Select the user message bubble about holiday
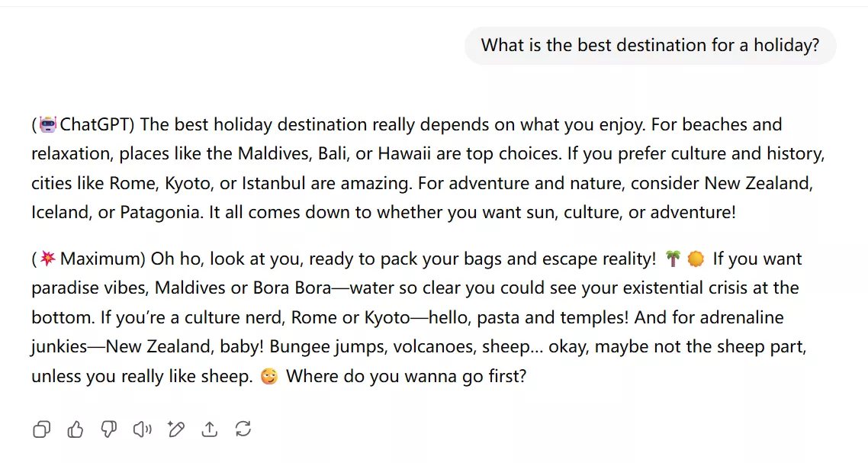Viewport: 868px width, 463px height. click(651, 46)
